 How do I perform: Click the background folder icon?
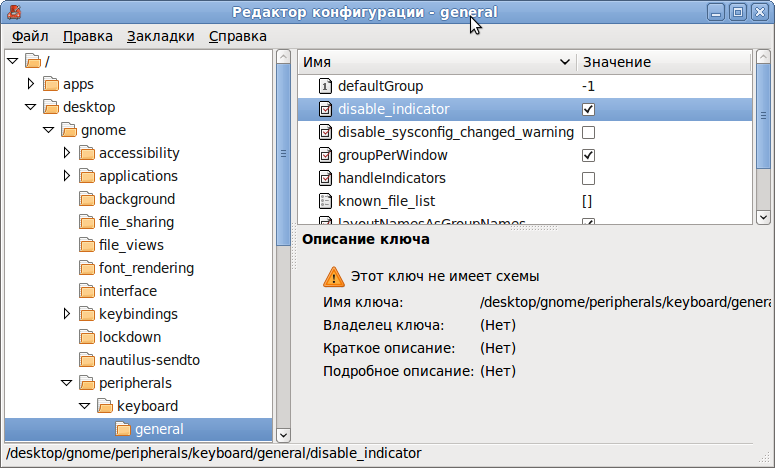tap(87, 199)
